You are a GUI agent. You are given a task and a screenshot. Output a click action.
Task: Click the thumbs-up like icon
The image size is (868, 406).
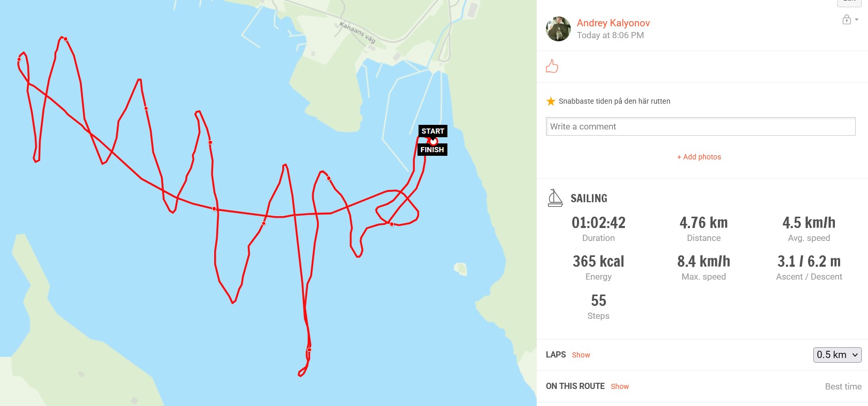(x=552, y=67)
